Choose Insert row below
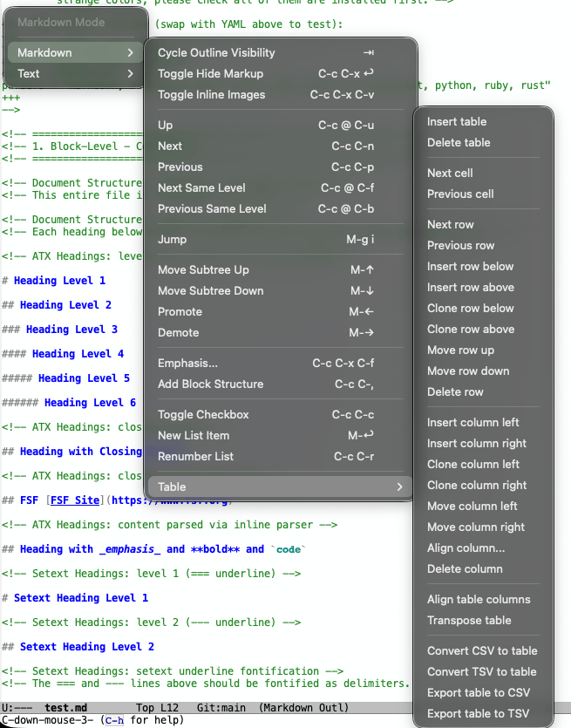The image size is (571, 728). [483, 266]
